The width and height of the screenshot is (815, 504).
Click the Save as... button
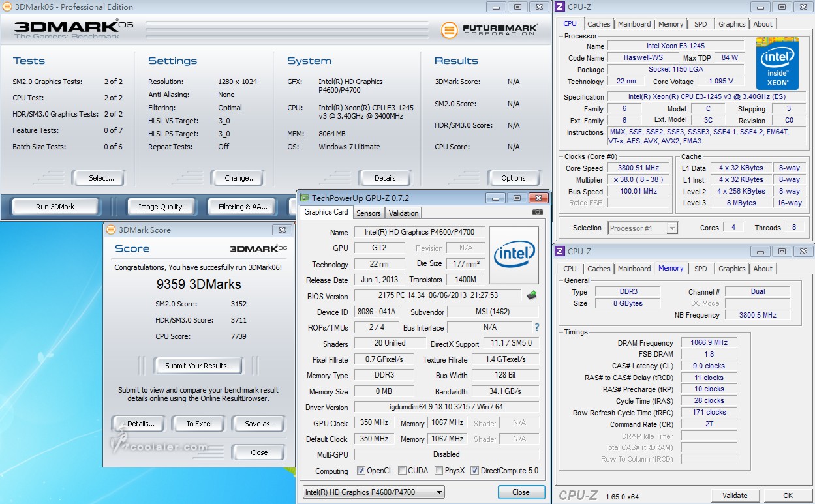point(260,424)
